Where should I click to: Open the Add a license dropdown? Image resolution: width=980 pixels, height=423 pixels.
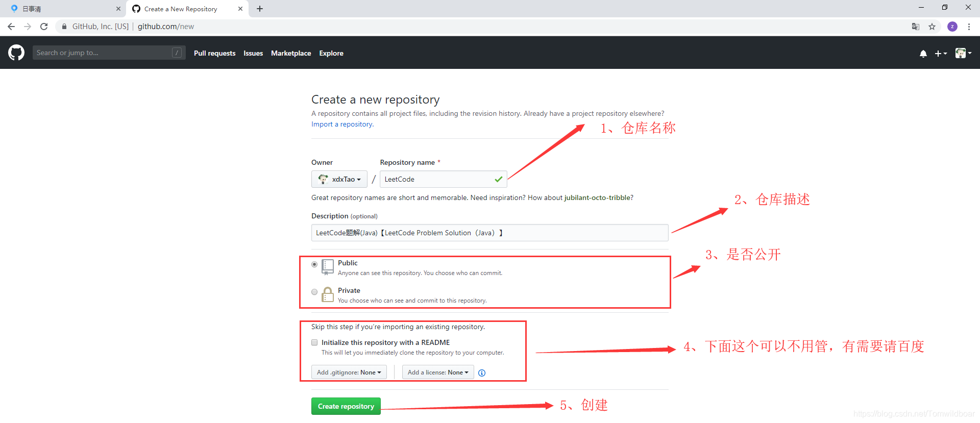click(x=438, y=372)
